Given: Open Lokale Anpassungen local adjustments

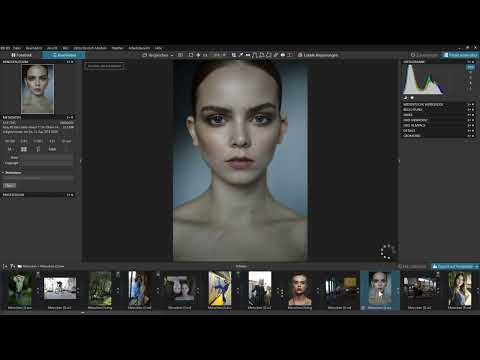Looking at the screenshot, I should [x=318, y=55].
